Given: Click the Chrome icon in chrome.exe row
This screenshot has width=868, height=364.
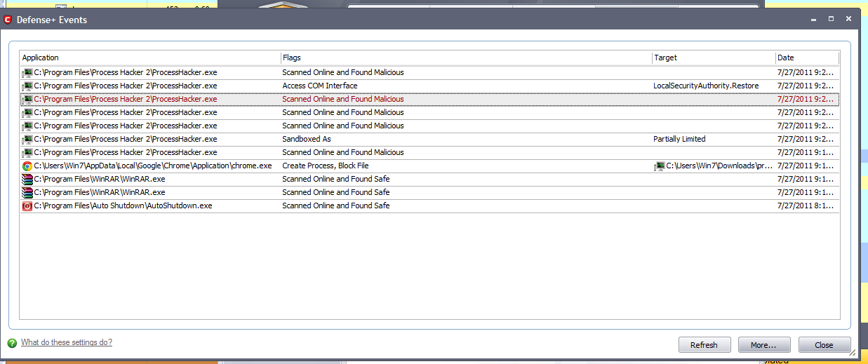Looking at the screenshot, I should [27, 166].
